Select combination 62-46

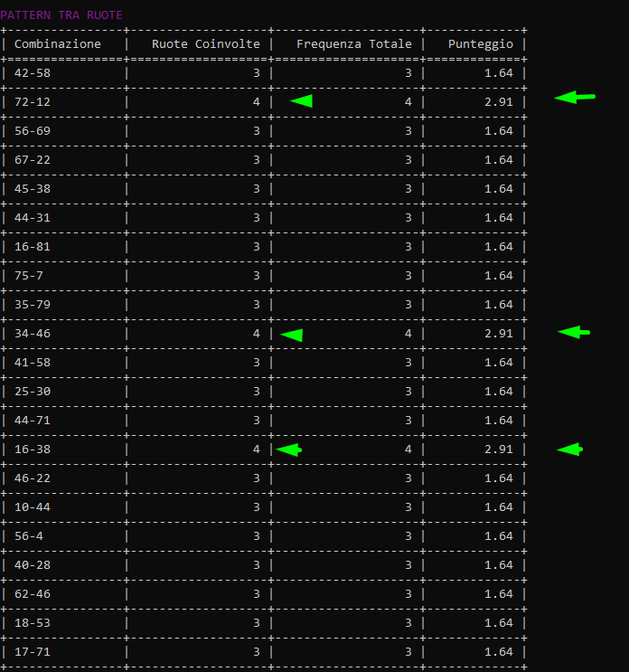(33, 594)
